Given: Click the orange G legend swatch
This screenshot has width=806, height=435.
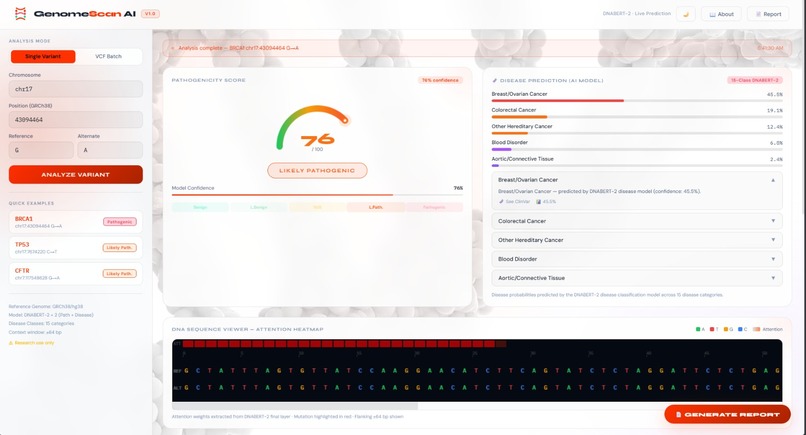Looking at the screenshot, I should (x=726, y=329).
